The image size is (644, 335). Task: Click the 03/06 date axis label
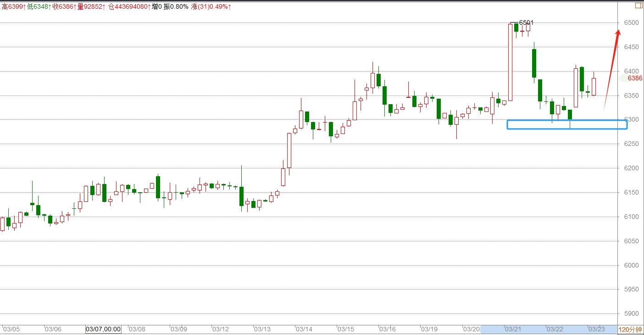53,329
